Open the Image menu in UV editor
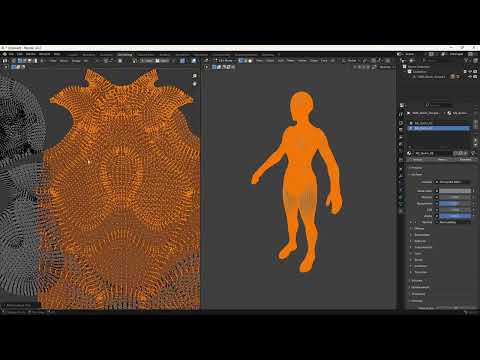The width and height of the screenshot is (480, 360). tap(76, 61)
